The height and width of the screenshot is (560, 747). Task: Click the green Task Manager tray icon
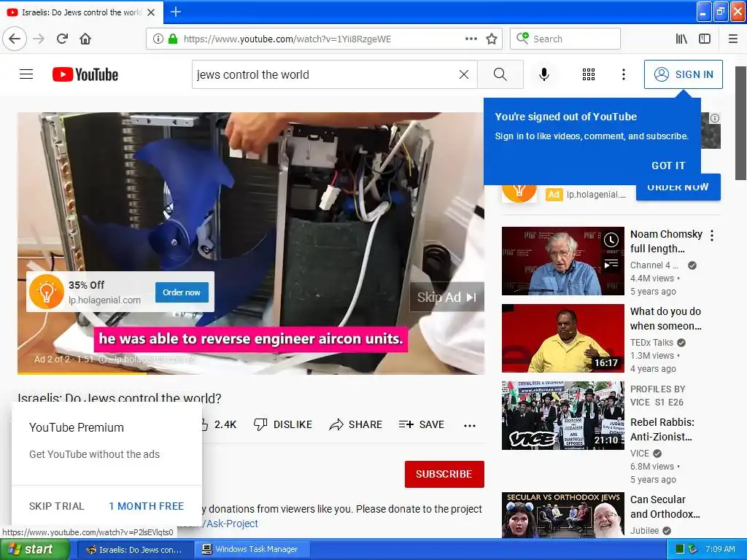click(680, 549)
